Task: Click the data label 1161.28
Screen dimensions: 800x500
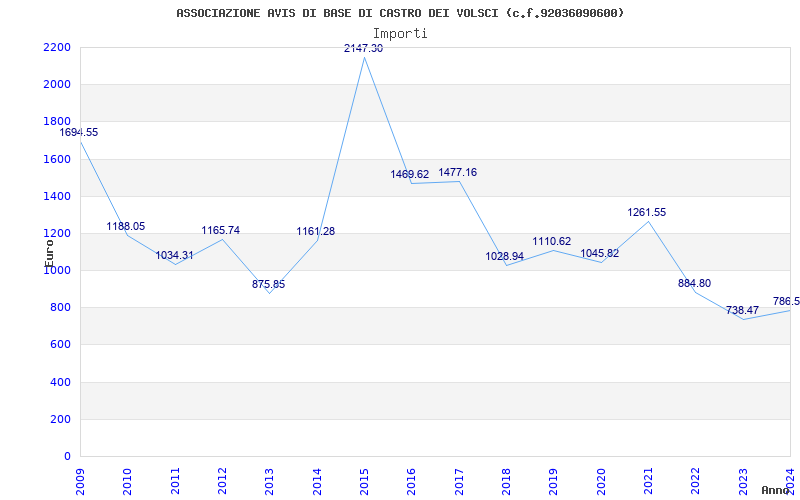Action: 316,232
